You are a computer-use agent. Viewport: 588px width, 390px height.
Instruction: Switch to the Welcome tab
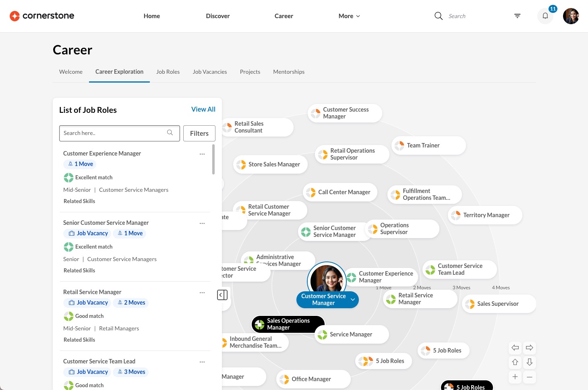[71, 72]
